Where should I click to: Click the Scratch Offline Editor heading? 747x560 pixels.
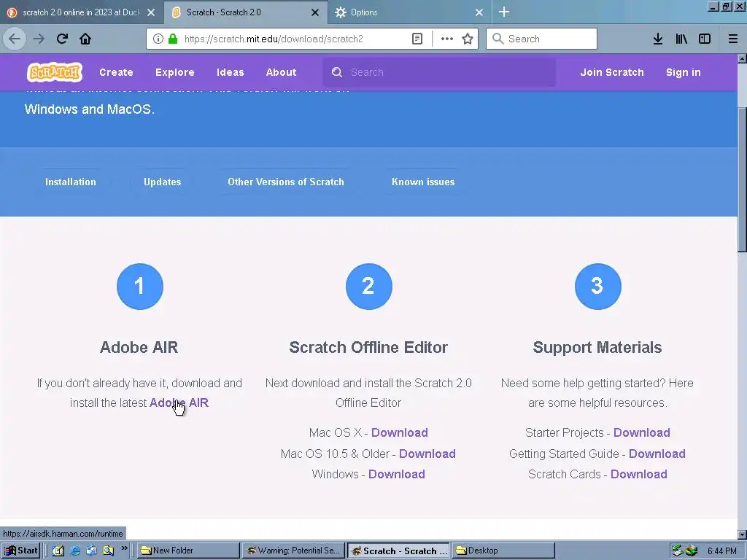[x=368, y=347]
